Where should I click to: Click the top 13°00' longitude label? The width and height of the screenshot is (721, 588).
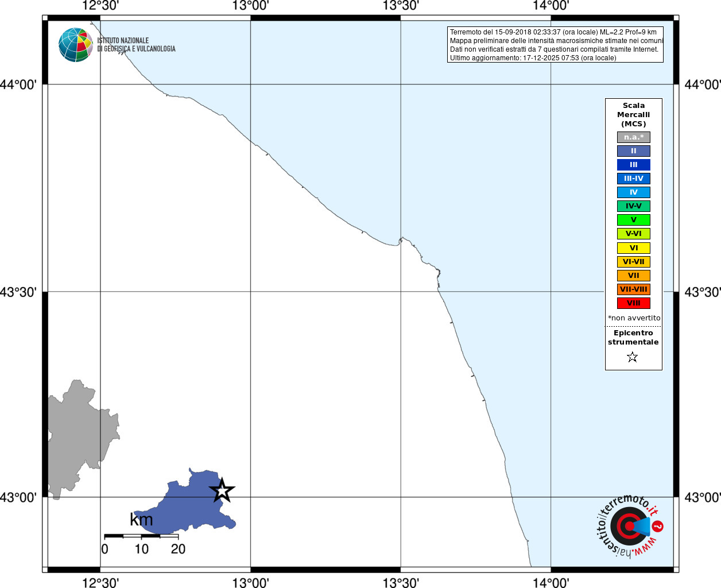pos(251,6)
